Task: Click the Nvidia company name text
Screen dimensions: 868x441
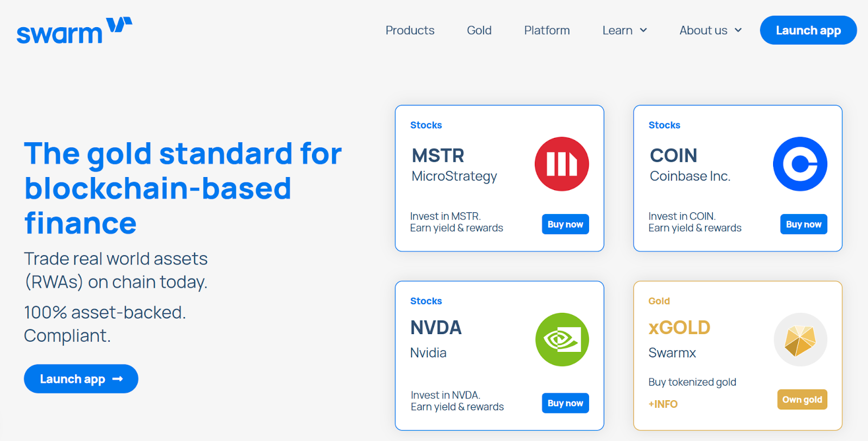Action: point(428,353)
